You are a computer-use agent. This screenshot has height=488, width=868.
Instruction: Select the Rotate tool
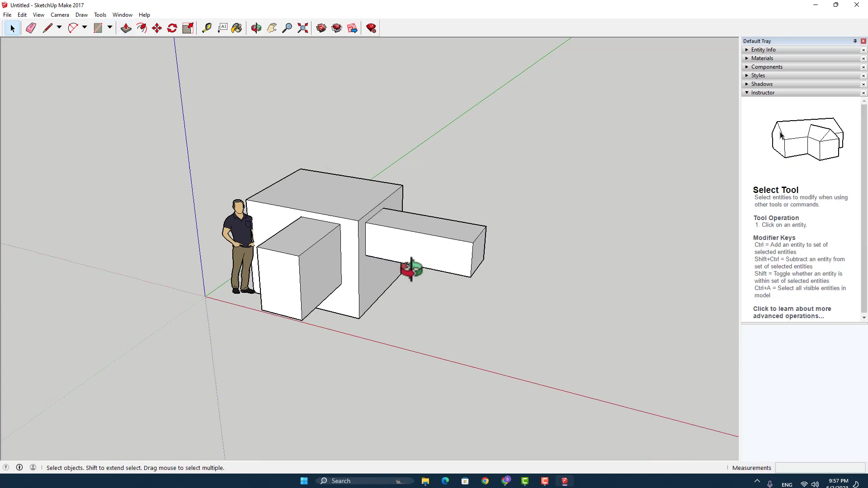point(172,28)
